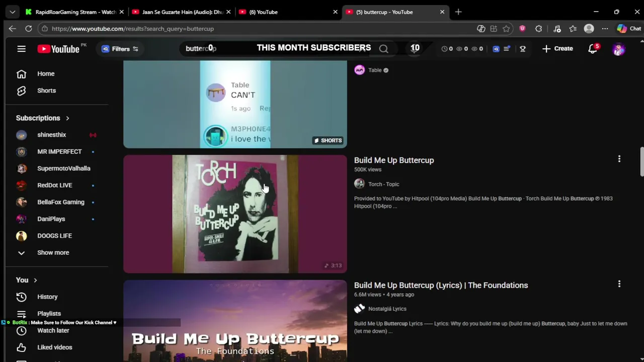Image resolution: width=644 pixels, height=362 pixels.
Task: Click the YouTube logo
Action: (58, 49)
